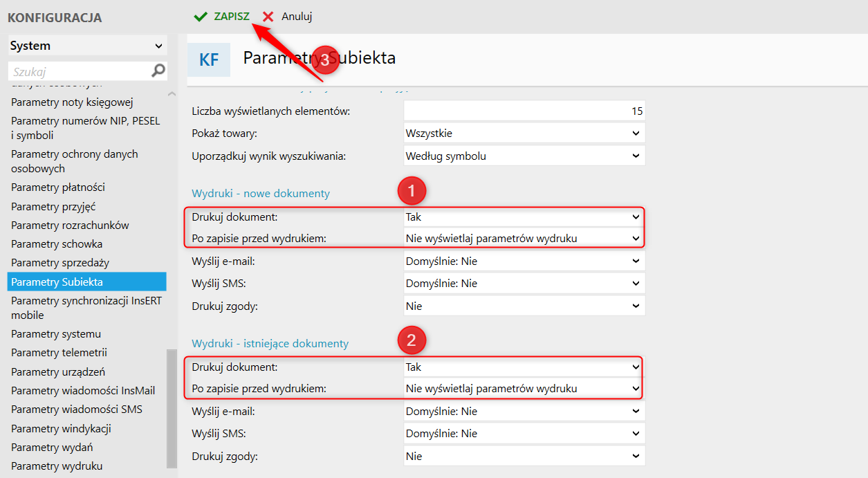Click the Liczba wyświetlanych elementów number field
Screen dimensions: 868x478
point(524,111)
